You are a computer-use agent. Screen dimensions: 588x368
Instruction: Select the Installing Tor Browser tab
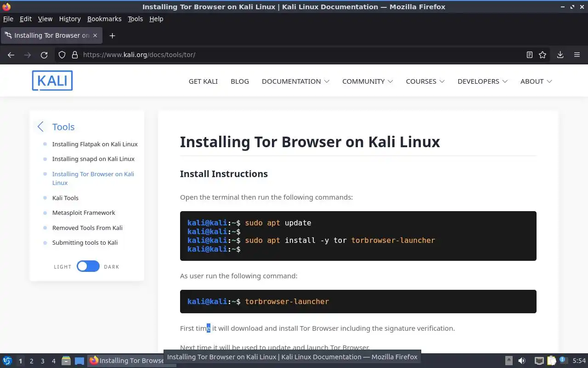51,35
